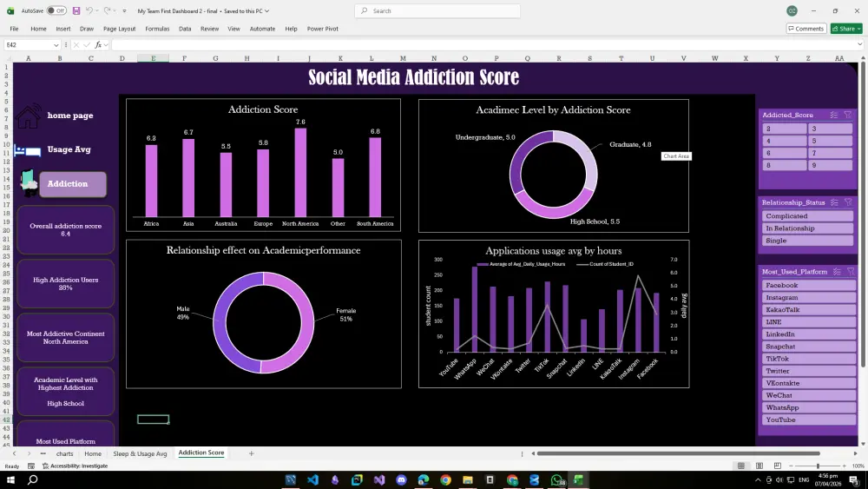Viewport: 868px width, 489px height.
Task: Click the Save icon in title bar
Action: tap(76, 10)
